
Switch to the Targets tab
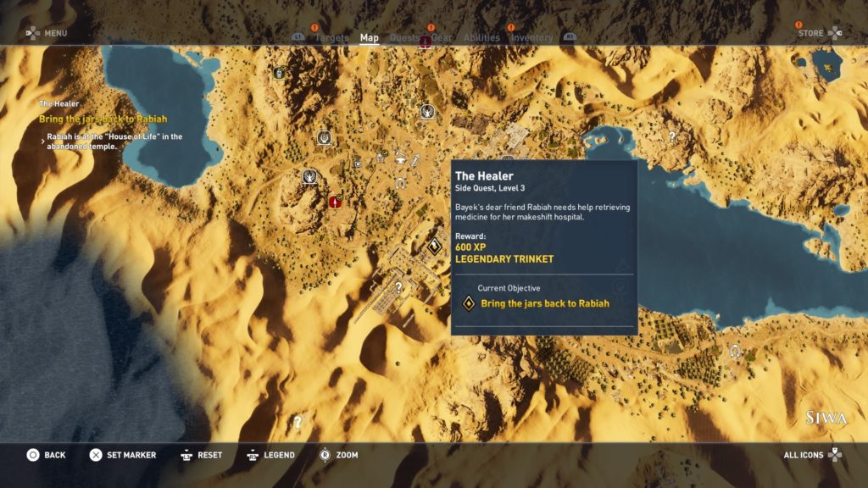coord(331,37)
